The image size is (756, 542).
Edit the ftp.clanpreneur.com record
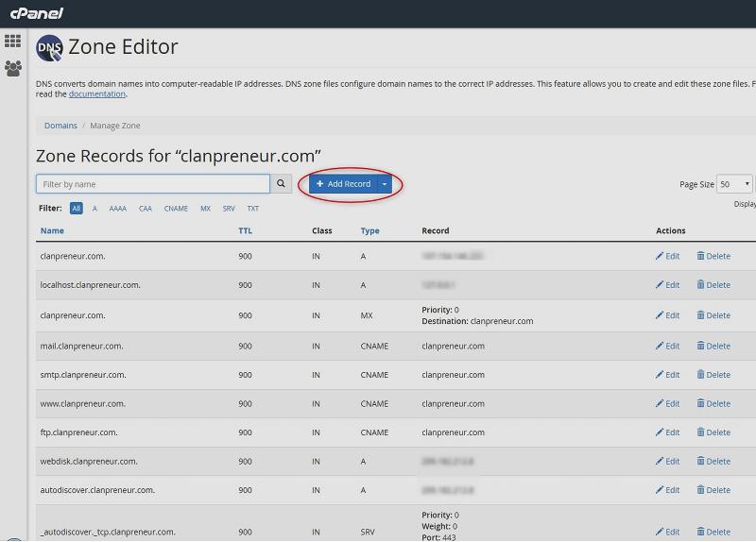[667, 432]
